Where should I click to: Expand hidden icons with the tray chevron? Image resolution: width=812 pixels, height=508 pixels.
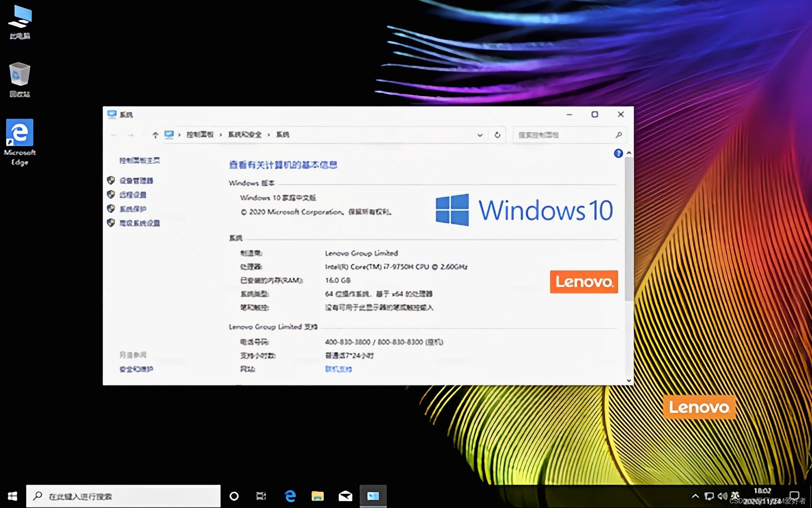[x=695, y=496]
